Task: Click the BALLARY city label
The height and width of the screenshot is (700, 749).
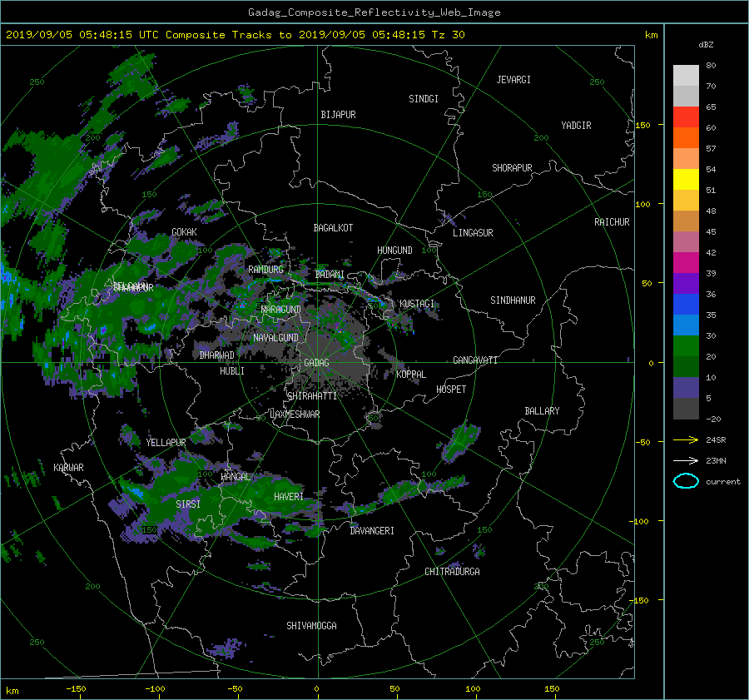Action: (542, 411)
